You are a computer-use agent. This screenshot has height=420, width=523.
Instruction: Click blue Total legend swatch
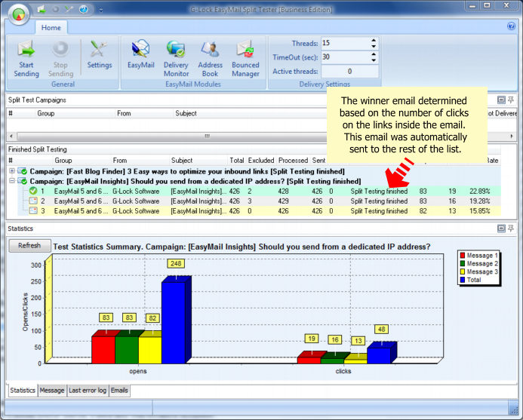tap(463, 280)
